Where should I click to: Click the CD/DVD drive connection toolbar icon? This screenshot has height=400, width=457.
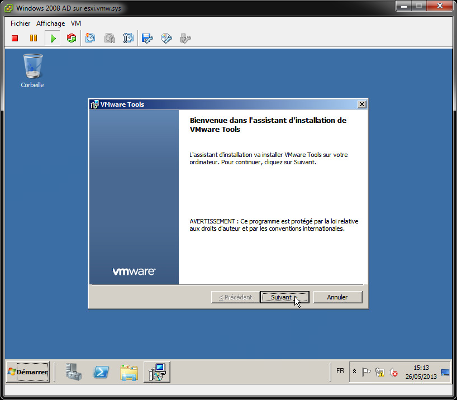166,38
